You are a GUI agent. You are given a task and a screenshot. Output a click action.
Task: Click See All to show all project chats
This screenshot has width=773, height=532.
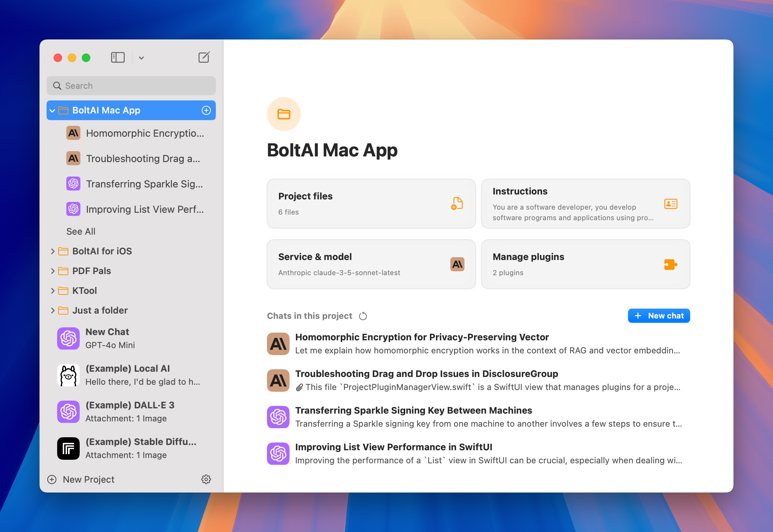80,231
